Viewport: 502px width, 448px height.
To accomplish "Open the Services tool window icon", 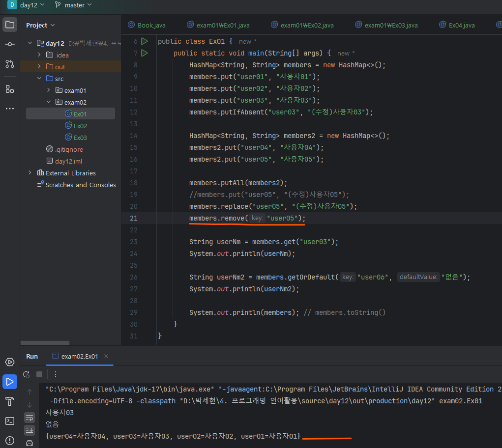I will [10, 362].
